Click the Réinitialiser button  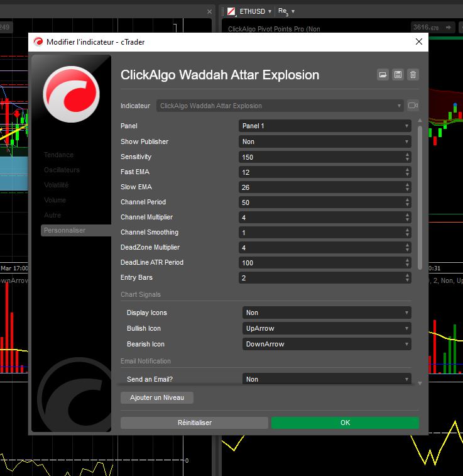tap(194, 423)
